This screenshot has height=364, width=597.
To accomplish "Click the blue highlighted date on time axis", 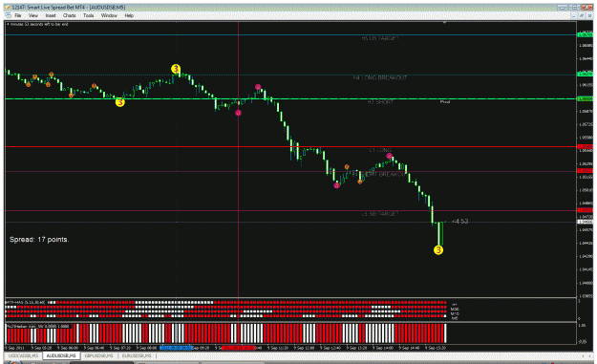I will pos(176,348).
